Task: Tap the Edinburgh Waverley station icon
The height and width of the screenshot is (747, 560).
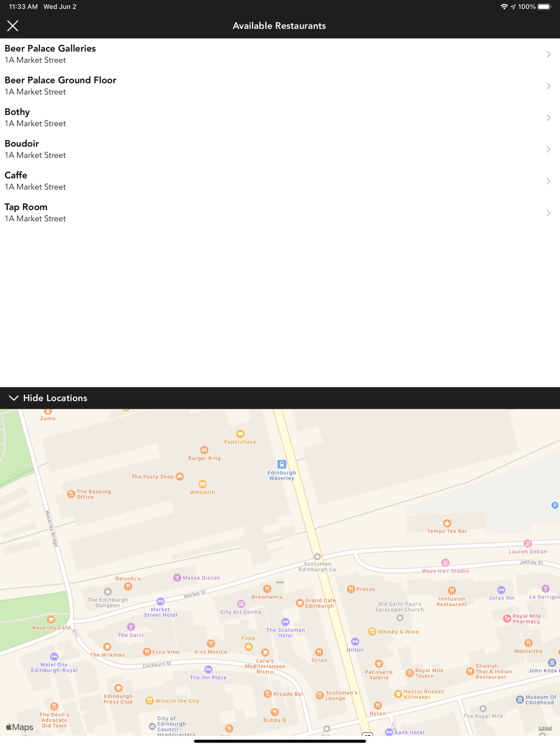Action: coord(282,464)
